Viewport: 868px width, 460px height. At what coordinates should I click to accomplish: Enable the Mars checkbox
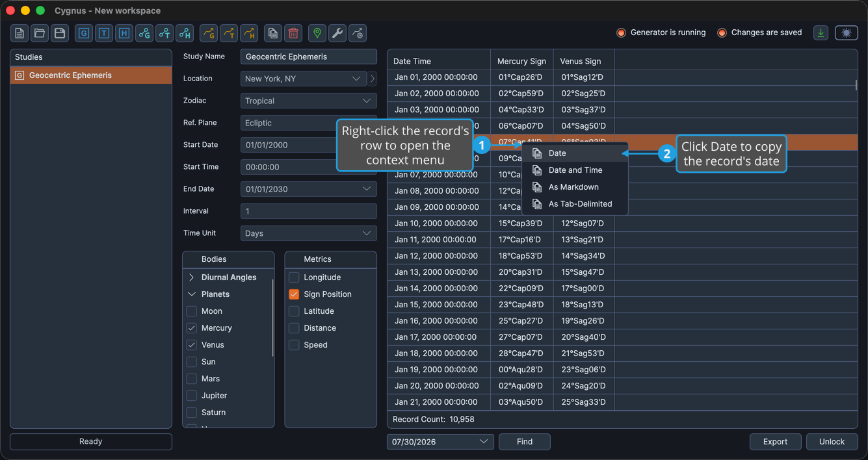192,379
